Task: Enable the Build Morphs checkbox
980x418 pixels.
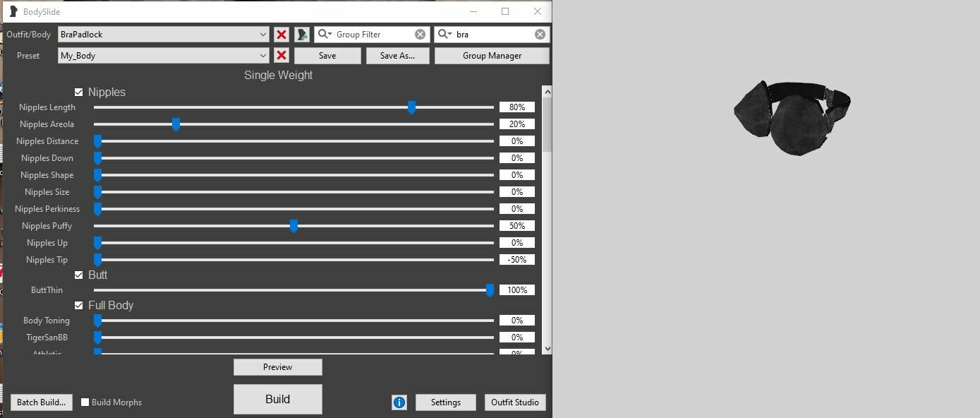Action: [85, 402]
